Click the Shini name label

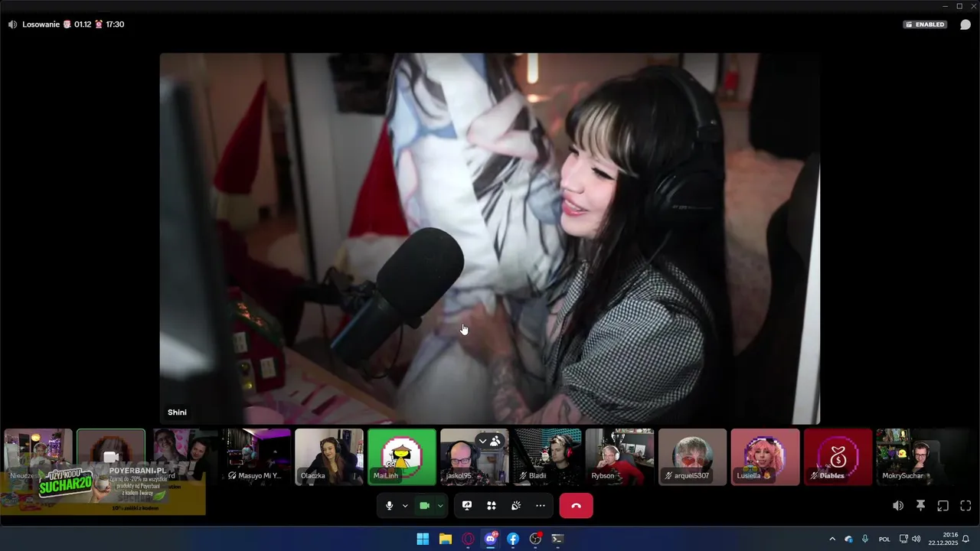click(x=177, y=412)
